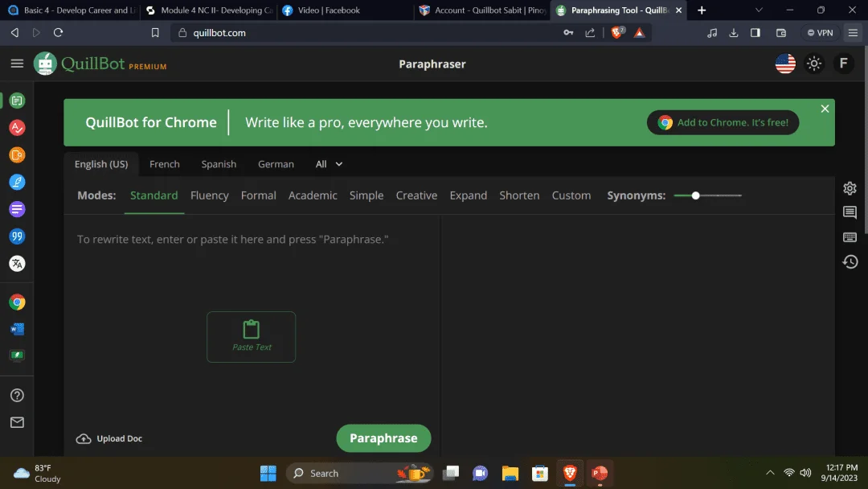868x489 pixels.
Task: Open paraphrase history clock icon
Action: point(850,262)
